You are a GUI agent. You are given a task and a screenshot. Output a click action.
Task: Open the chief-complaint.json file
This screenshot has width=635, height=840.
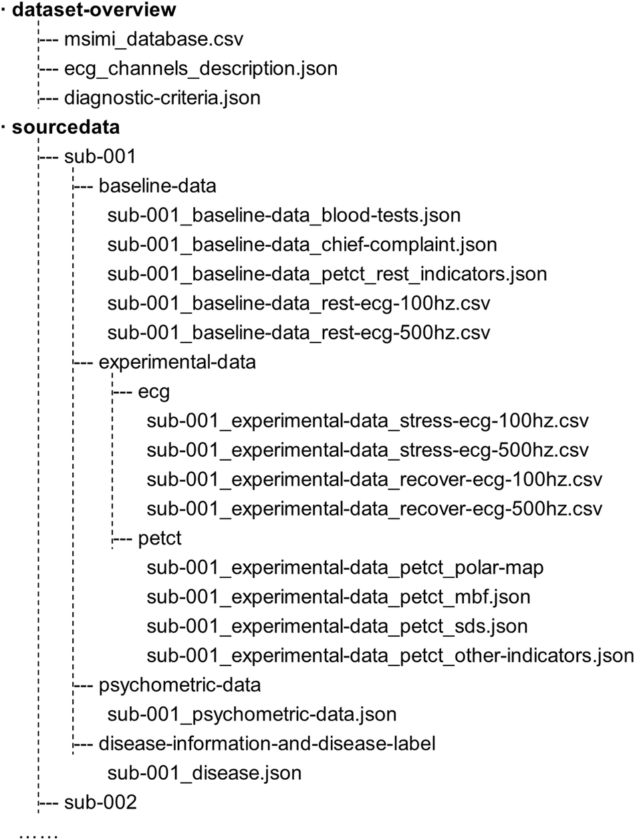[x=302, y=245]
